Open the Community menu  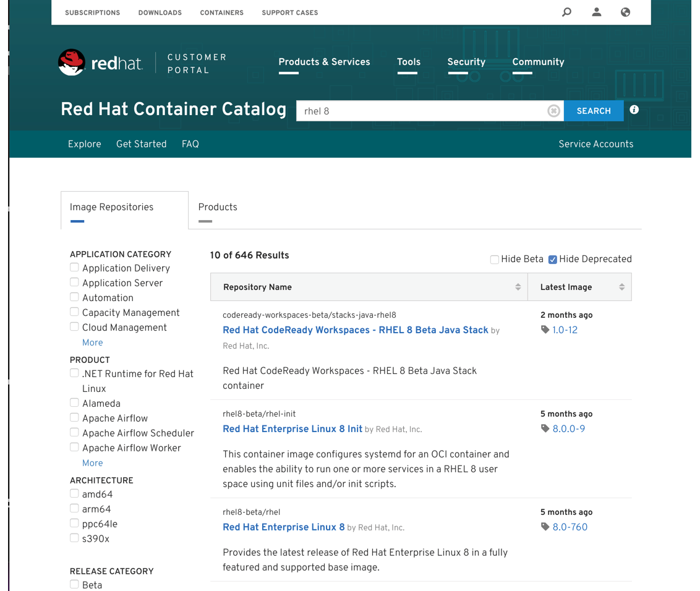[538, 62]
